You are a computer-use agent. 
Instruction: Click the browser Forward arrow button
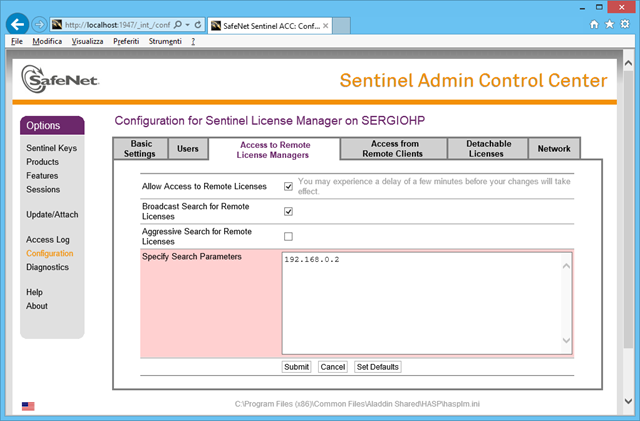[x=39, y=25]
